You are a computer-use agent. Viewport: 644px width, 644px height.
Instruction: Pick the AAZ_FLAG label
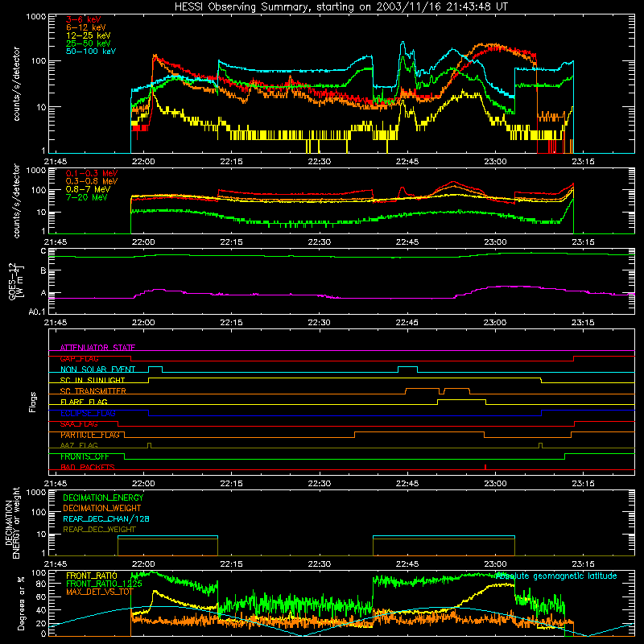tap(79, 445)
